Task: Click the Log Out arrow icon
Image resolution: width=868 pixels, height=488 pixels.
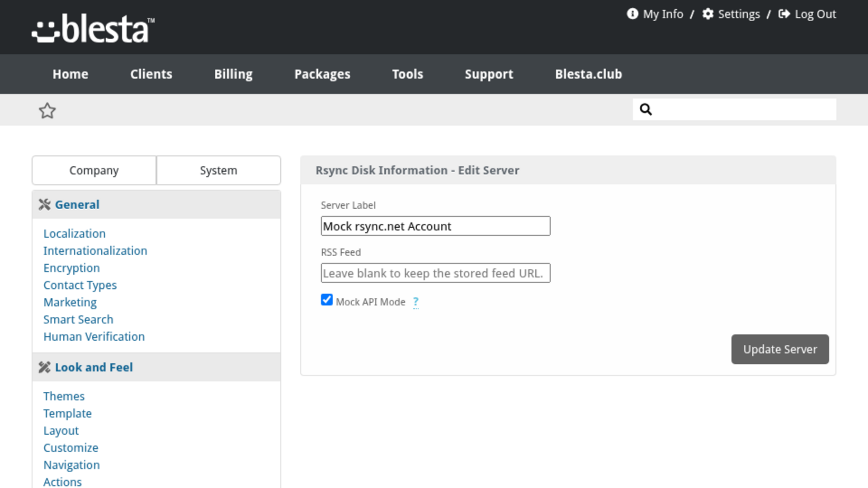Action: [784, 14]
